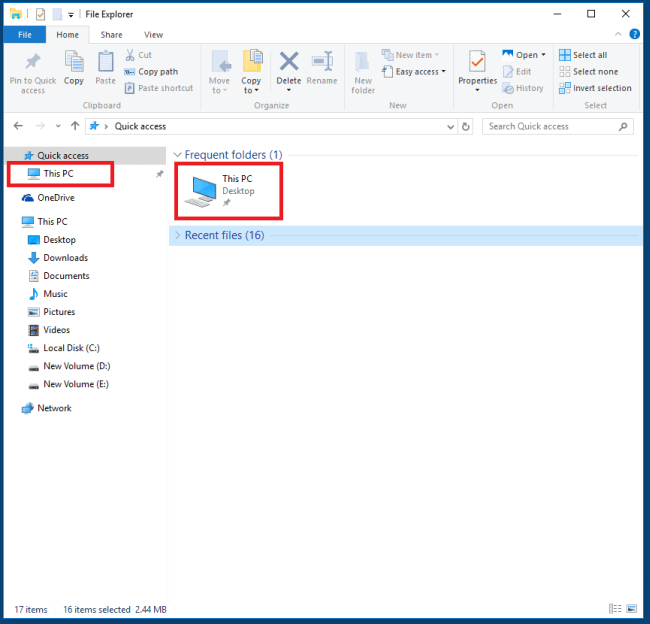Click Invert selection
650x624 pixels.
tap(595, 88)
